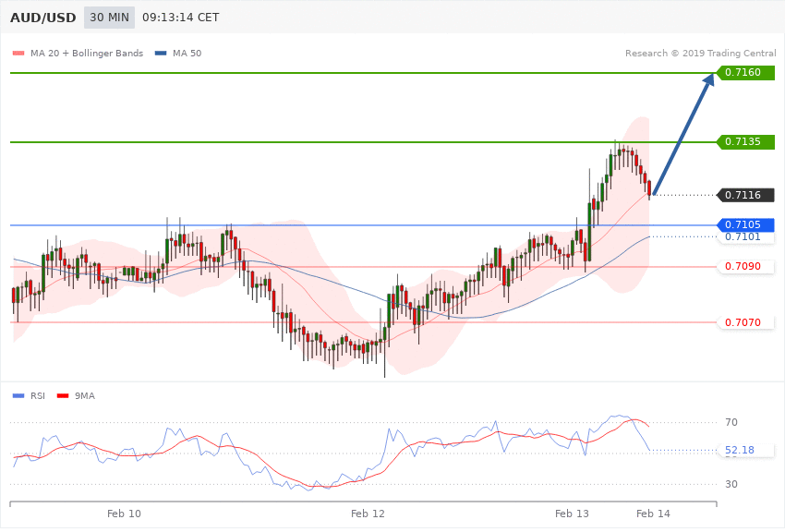The image size is (785, 532).
Task: Click the RSI legend label
Action: 38,396
